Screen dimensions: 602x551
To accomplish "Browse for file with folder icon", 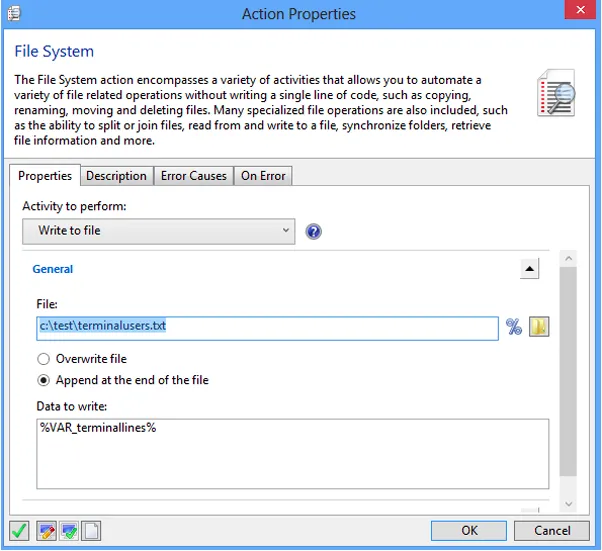I will (539, 327).
